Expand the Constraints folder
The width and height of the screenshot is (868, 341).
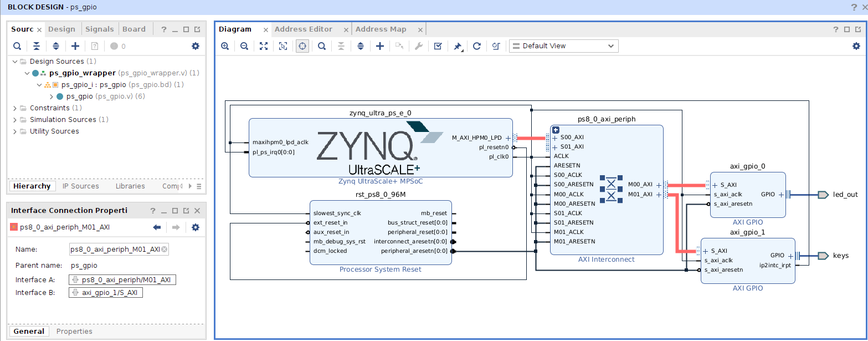tap(15, 108)
